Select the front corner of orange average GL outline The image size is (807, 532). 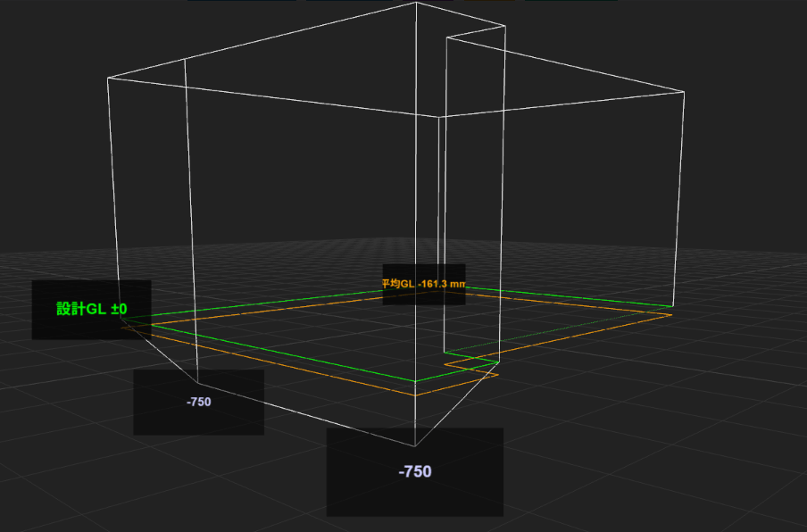416,395
